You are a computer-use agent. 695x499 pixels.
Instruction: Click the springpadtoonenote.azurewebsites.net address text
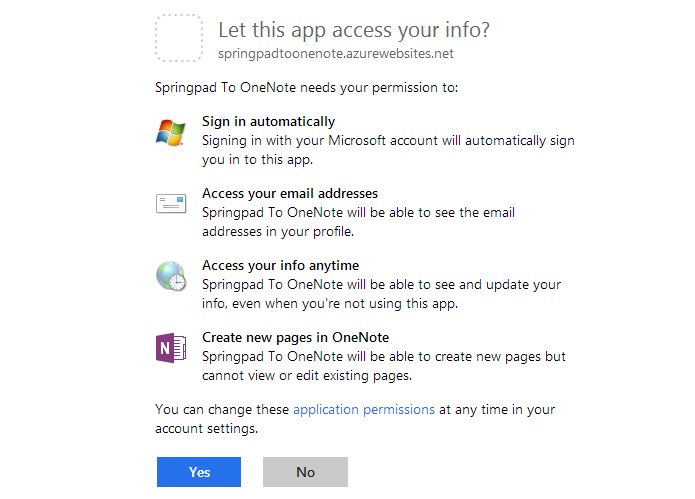pos(336,54)
